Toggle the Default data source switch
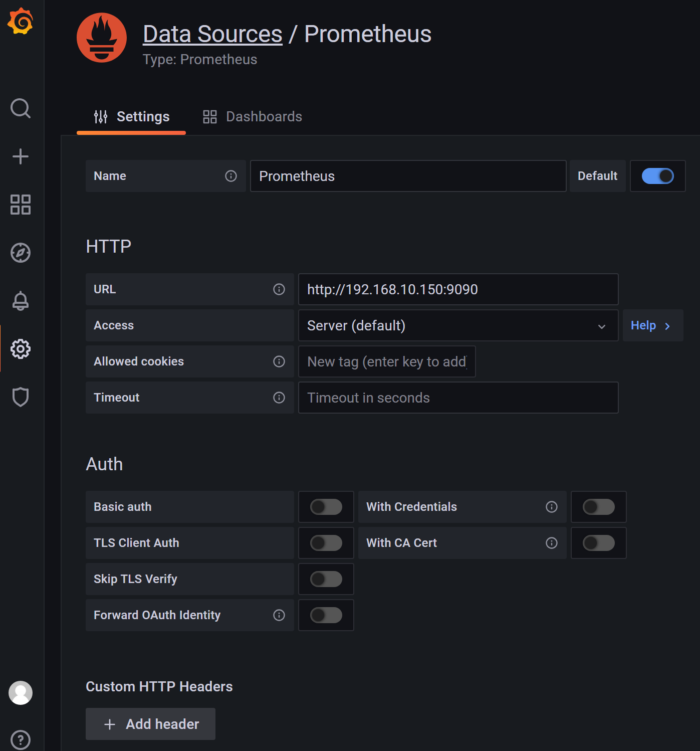This screenshot has width=700, height=751. [658, 176]
